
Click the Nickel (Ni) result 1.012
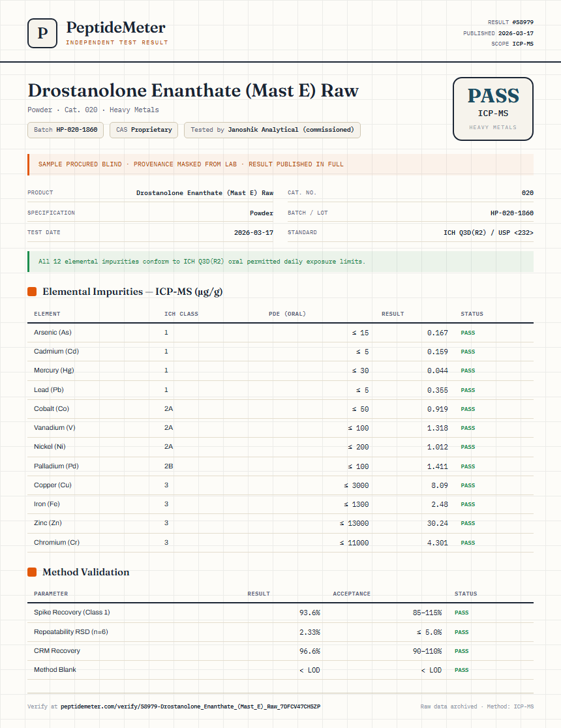(438, 447)
